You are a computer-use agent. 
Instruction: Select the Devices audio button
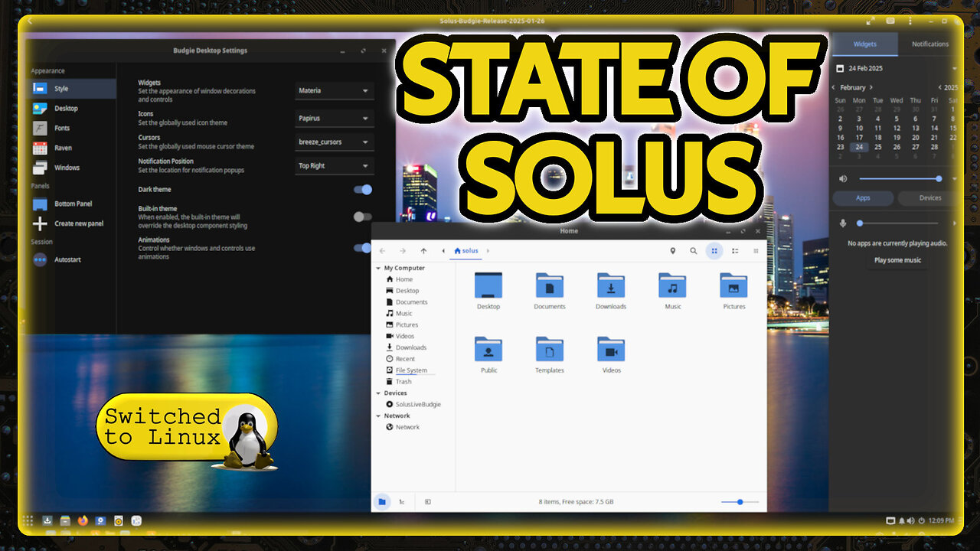(929, 198)
